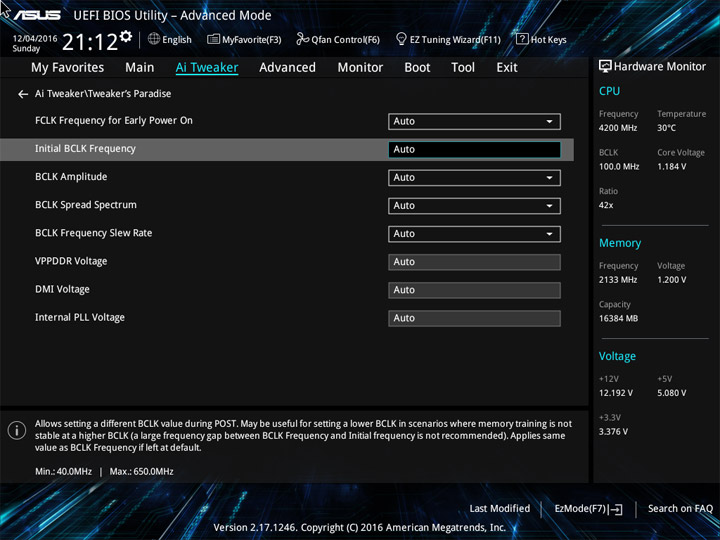This screenshot has height=540, width=720.
Task: Click the MyFavorite(F3) list icon
Action: tap(213, 39)
